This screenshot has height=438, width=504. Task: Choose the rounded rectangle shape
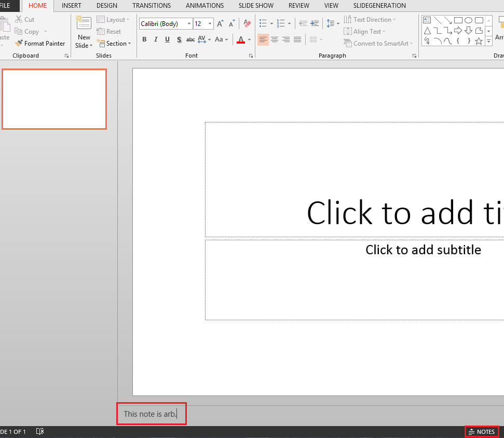(x=479, y=20)
